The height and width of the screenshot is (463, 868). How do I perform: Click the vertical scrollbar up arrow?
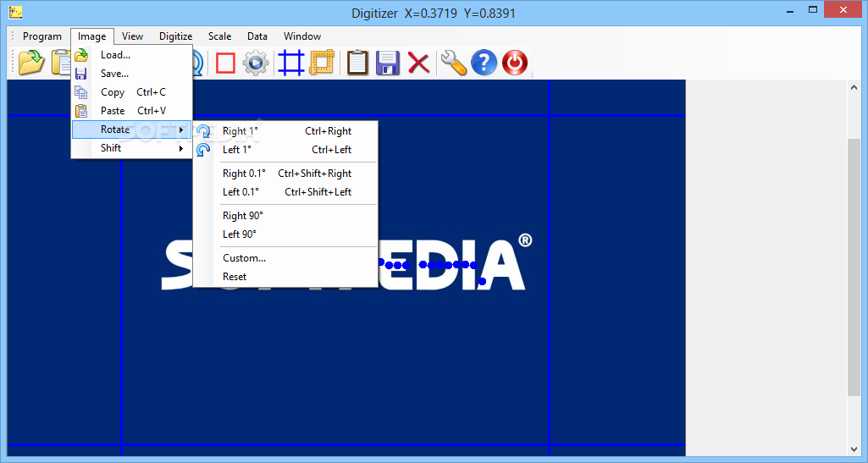click(x=854, y=87)
